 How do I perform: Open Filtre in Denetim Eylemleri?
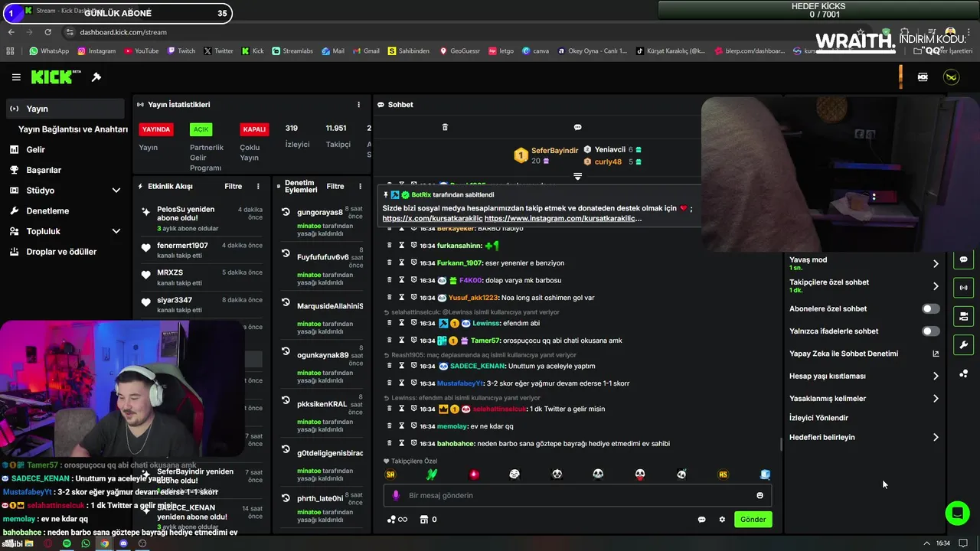(x=335, y=187)
